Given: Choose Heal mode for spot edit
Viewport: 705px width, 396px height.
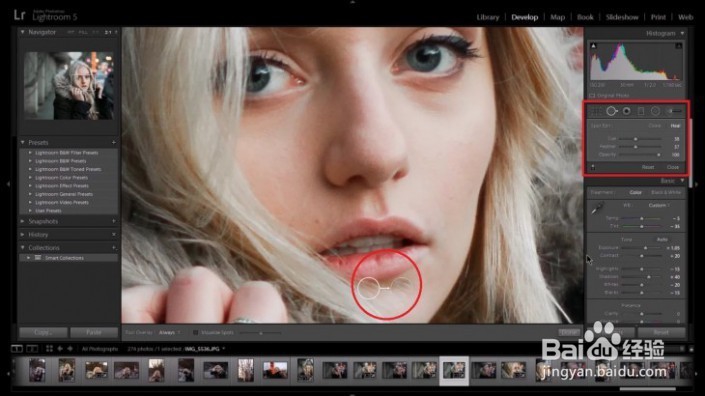Looking at the screenshot, I should (675, 126).
